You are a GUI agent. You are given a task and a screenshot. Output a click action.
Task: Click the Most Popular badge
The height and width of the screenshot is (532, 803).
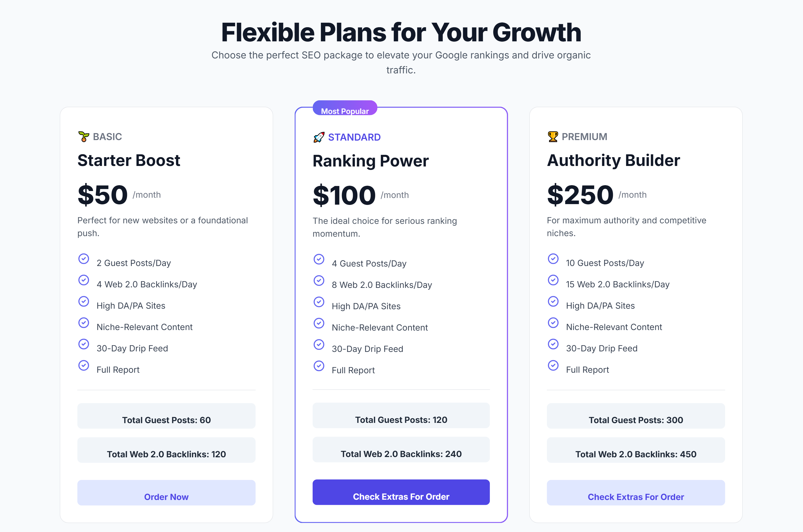(345, 109)
